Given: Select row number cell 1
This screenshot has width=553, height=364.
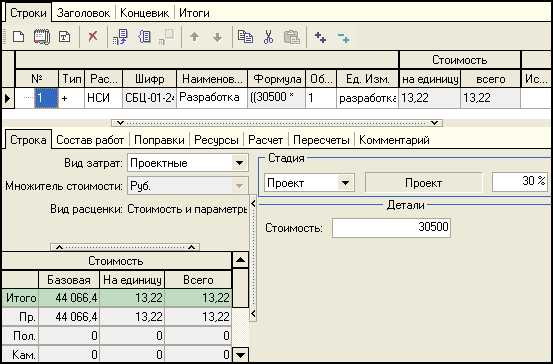Looking at the screenshot, I should (46, 98).
